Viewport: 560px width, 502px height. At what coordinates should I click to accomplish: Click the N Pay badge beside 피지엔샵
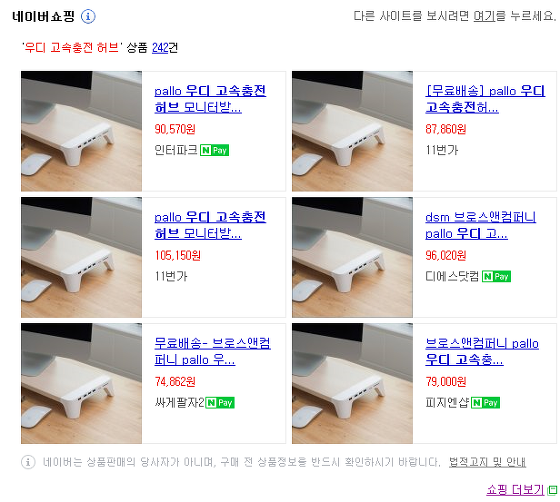(485, 402)
